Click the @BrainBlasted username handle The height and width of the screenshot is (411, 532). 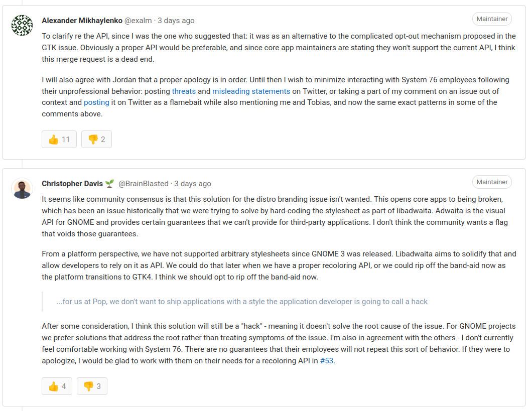point(144,184)
